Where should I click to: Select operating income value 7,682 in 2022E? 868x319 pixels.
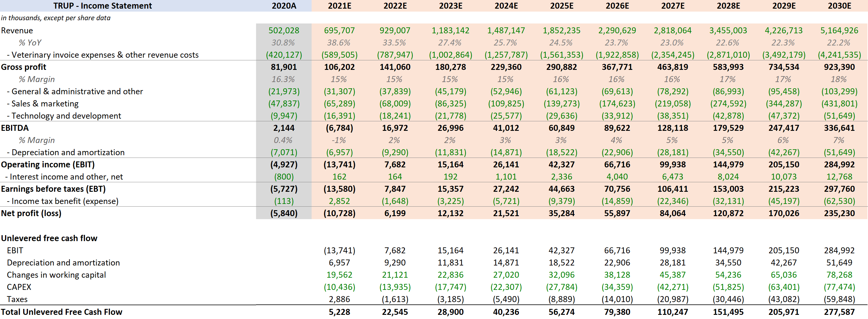coord(395,164)
